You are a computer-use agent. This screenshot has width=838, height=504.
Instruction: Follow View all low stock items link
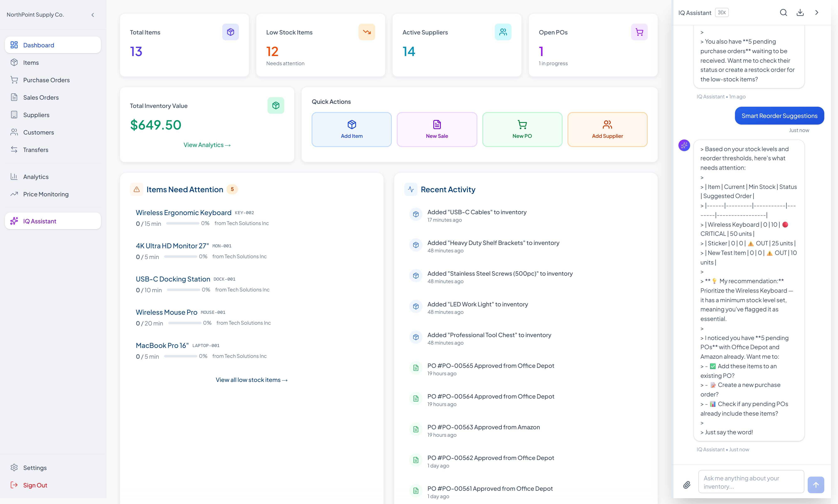(251, 380)
